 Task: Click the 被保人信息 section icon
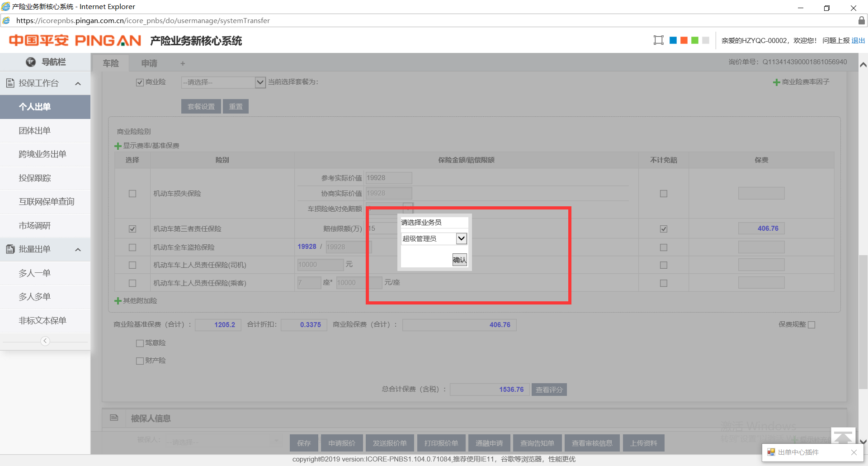click(x=114, y=418)
